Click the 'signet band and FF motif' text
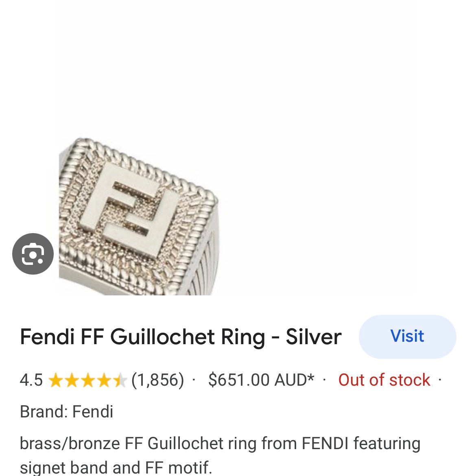 (x=116, y=468)
